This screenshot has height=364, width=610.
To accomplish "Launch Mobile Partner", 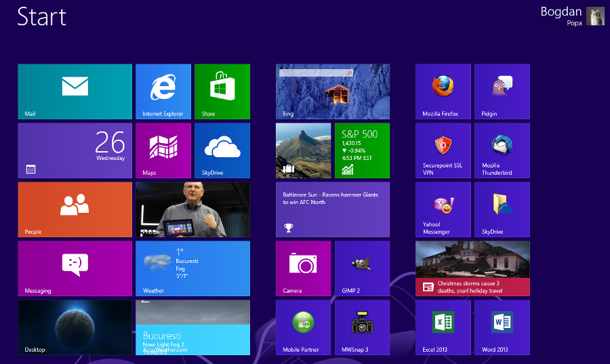I will tap(303, 327).
